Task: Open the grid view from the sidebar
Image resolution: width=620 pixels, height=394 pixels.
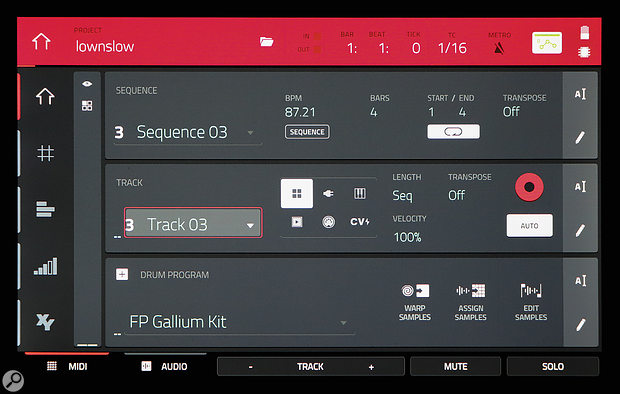Action: click(x=45, y=153)
